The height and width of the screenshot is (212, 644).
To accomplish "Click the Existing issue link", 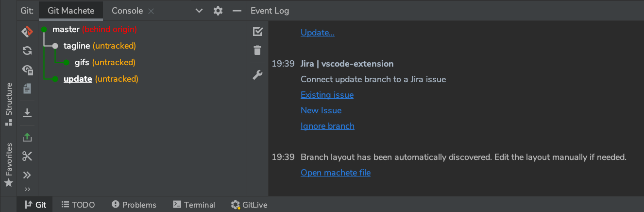I will [x=327, y=95].
